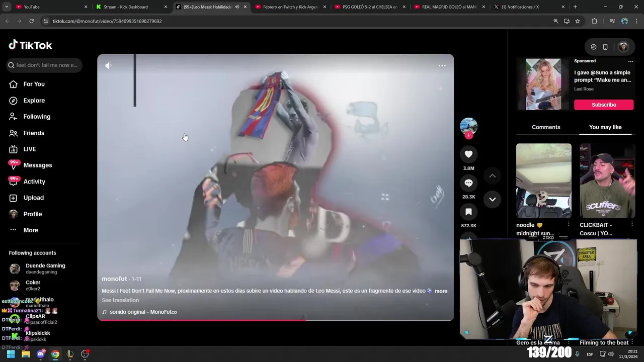Open the Suno sponsored ad thumbnail
The width and height of the screenshot is (644, 362).
(543, 84)
